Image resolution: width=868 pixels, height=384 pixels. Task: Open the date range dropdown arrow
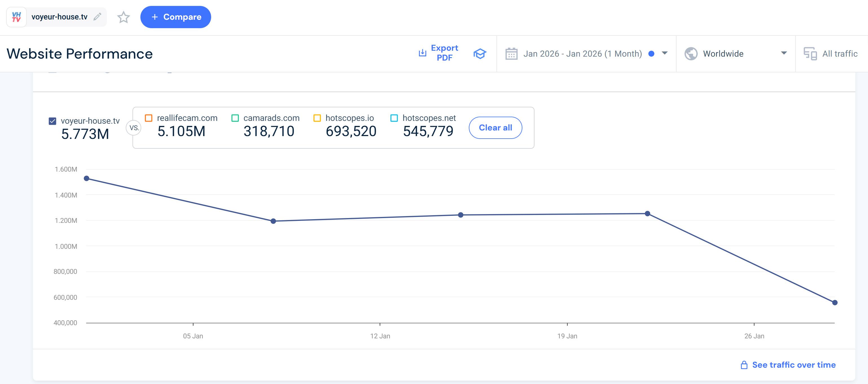point(664,53)
